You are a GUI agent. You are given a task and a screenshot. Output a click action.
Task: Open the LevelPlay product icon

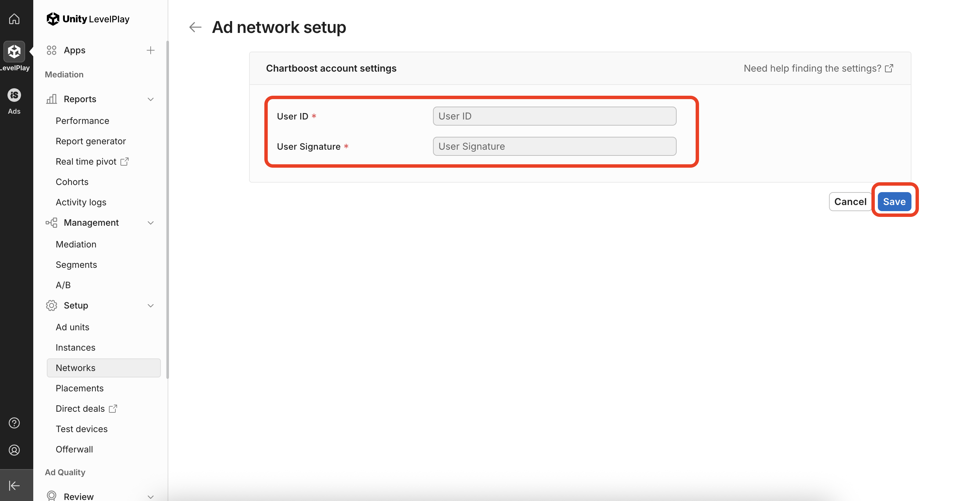[14, 51]
